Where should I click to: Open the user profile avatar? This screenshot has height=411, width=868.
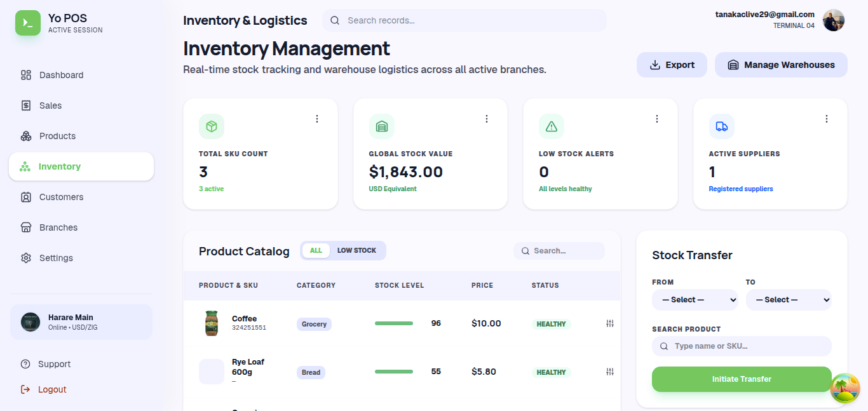pyautogui.click(x=834, y=20)
